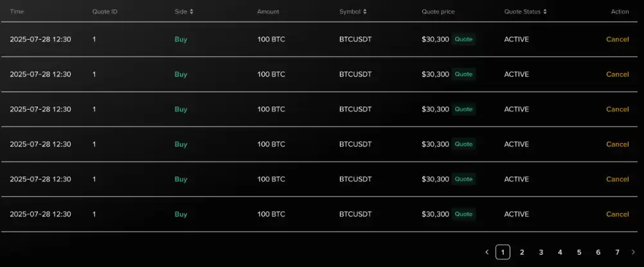
Task: Click the Quote badge in the first row
Action: point(463,39)
